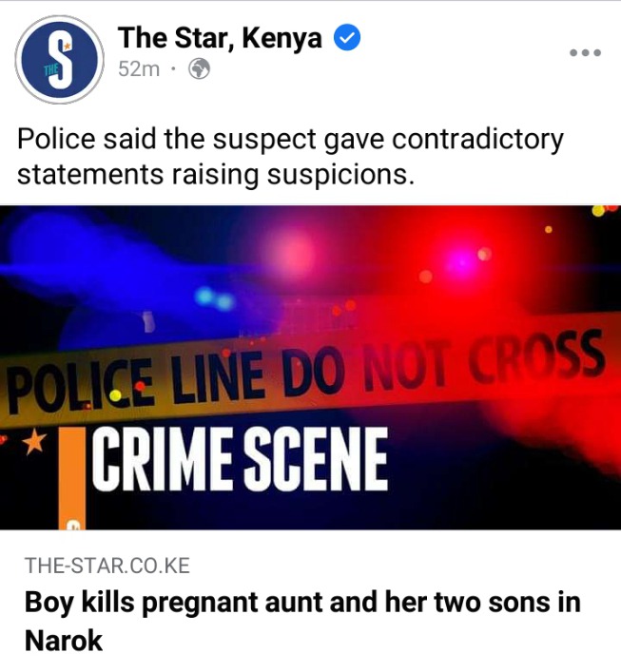This screenshot has width=621, height=672.
Task: Click the small orange logo at image bottom
Action: click(x=72, y=525)
